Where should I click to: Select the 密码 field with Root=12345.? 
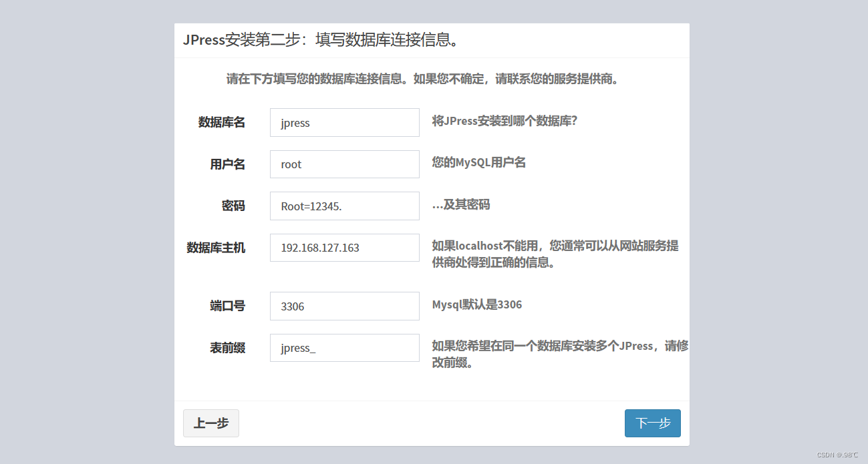click(345, 206)
